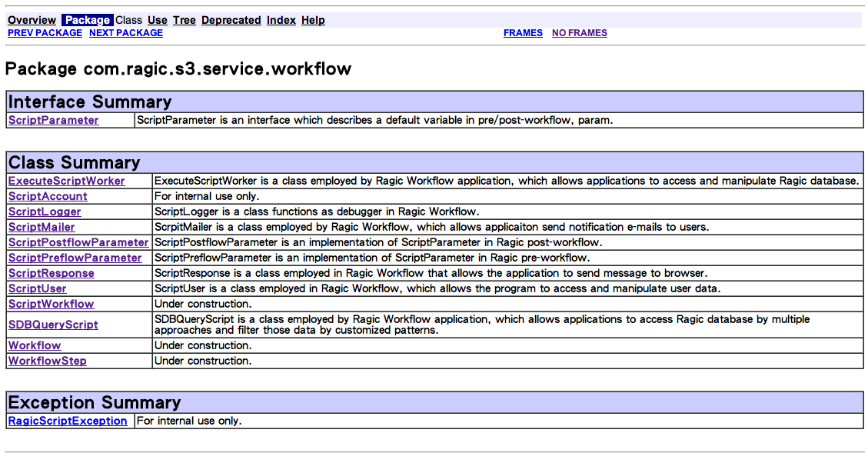Switch to FRAMES view
This screenshot has height=453, width=868.
pos(523,33)
